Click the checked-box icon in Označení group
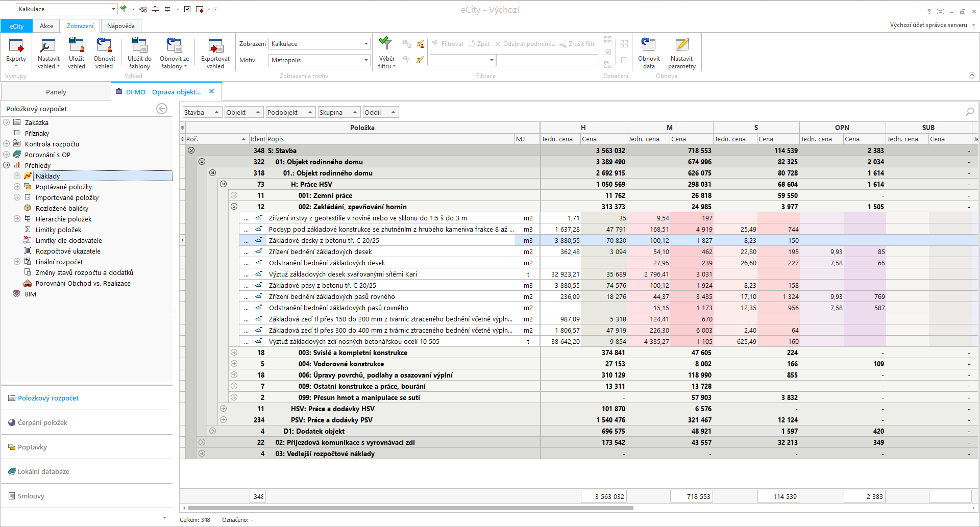The image size is (980, 527). tap(608, 52)
